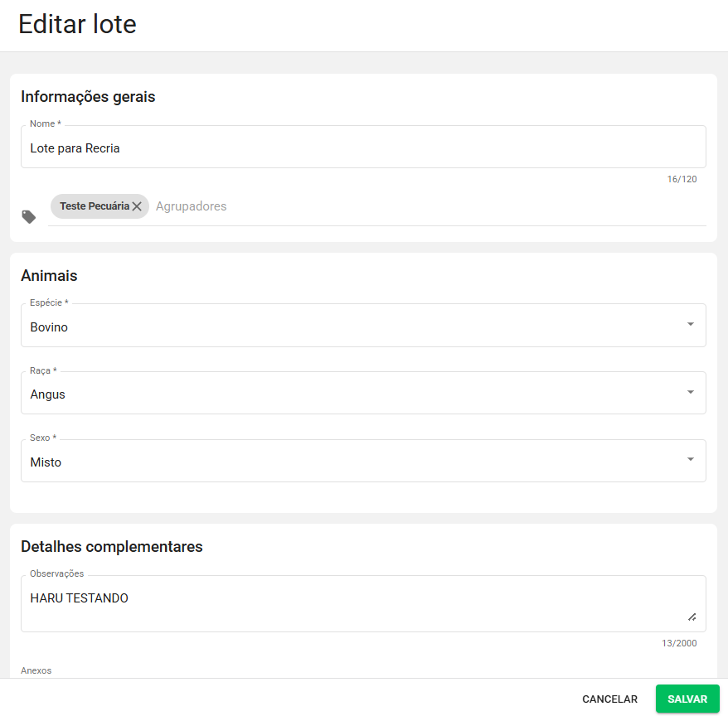Click the Angus value in Raça field

[47, 394]
